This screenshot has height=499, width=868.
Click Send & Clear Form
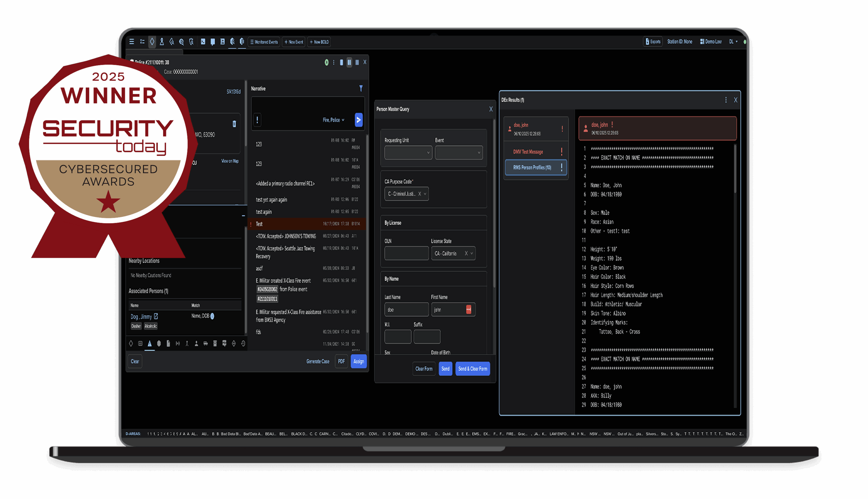click(472, 369)
